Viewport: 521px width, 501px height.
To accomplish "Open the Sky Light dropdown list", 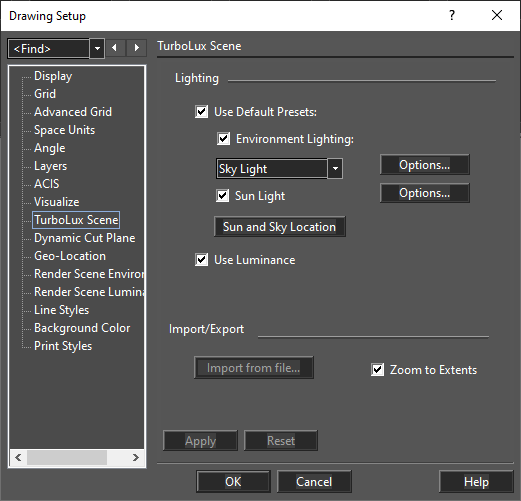I will (335, 169).
